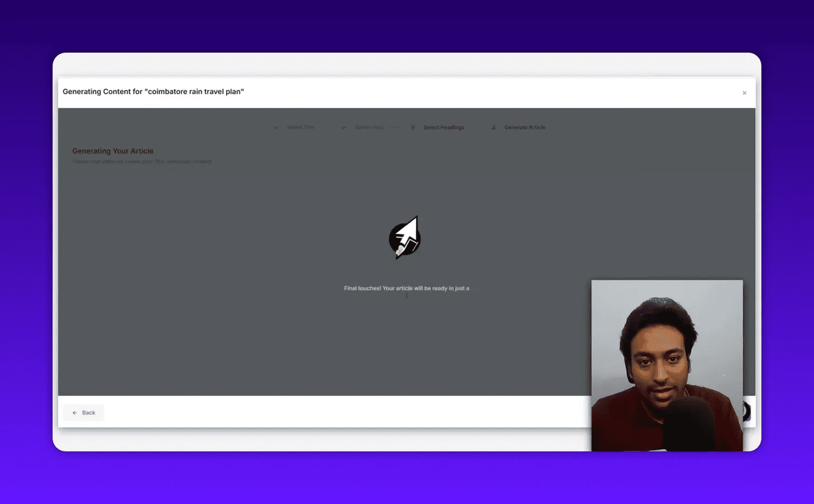Dismiss the generating dialog via the X icon
Viewport: 814px width, 504px height.
click(744, 92)
